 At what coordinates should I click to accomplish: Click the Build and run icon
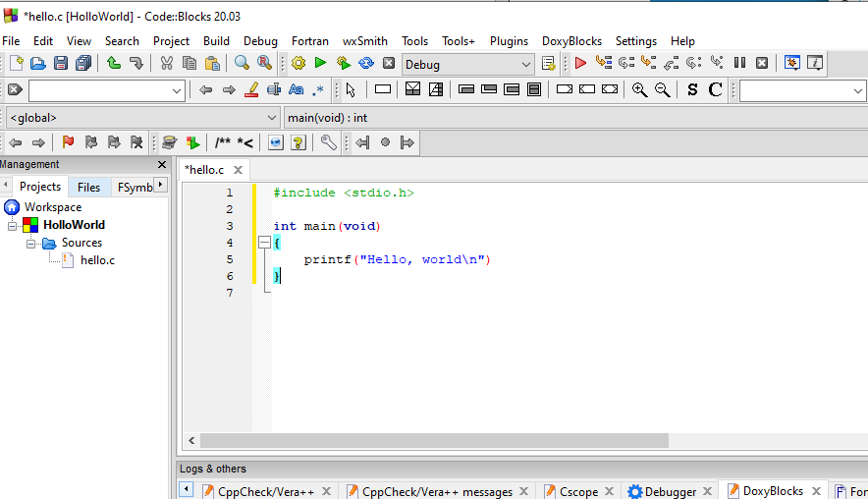[344, 63]
